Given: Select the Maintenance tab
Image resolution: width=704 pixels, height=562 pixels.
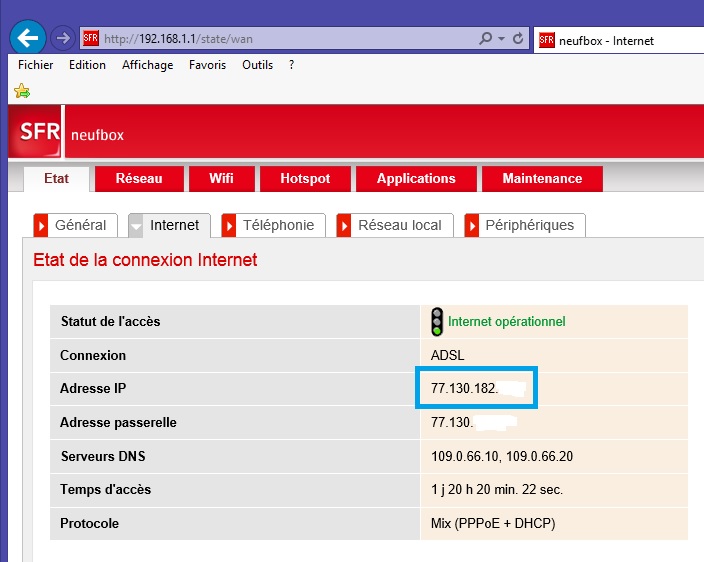Looking at the screenshot, I should pos(542,179).
